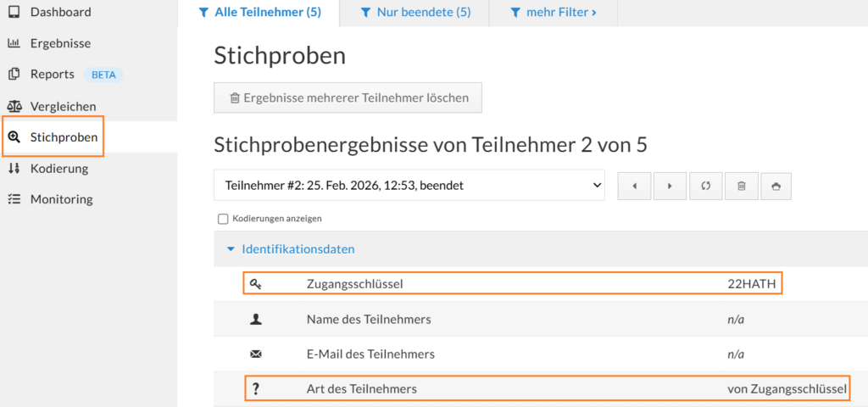Screen dimensions: 868x407
Task: Open the Teilnehmer #2 selection dropdown
Action: (x=409, y=185)
